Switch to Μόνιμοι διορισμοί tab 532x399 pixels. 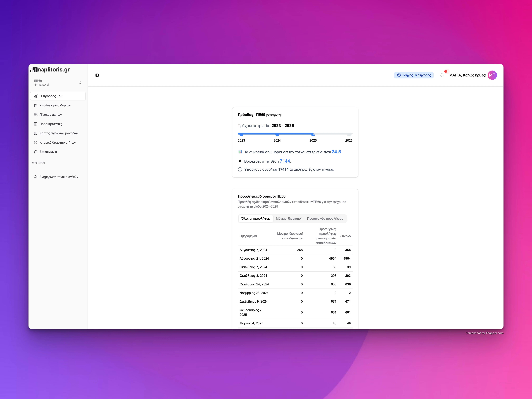click(289, 219)
